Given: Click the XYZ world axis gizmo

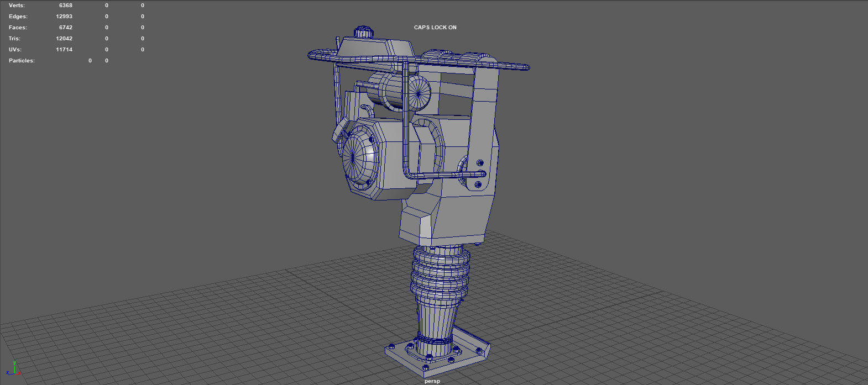Looking at the screenshot, I should pyautogui.click(x=13, y=368).
